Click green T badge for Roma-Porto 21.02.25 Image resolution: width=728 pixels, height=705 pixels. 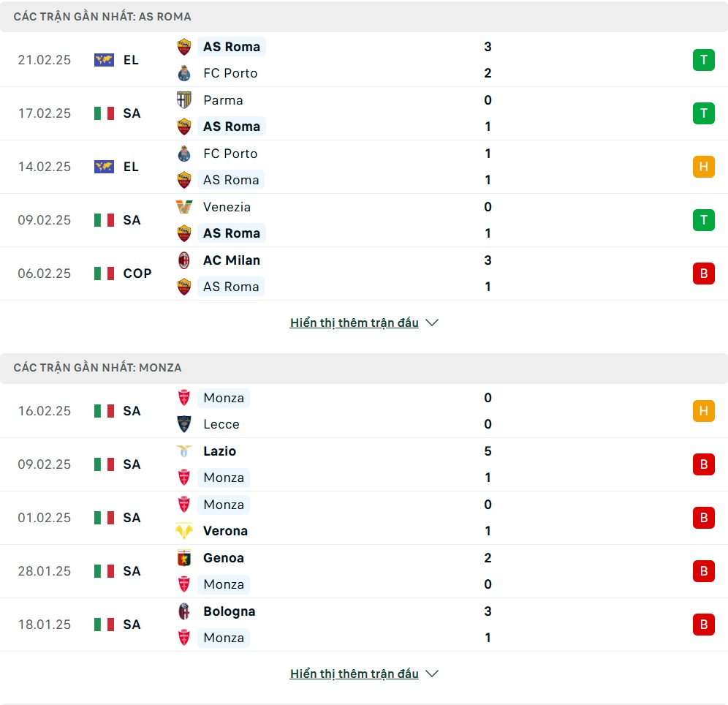pos(703,60)
